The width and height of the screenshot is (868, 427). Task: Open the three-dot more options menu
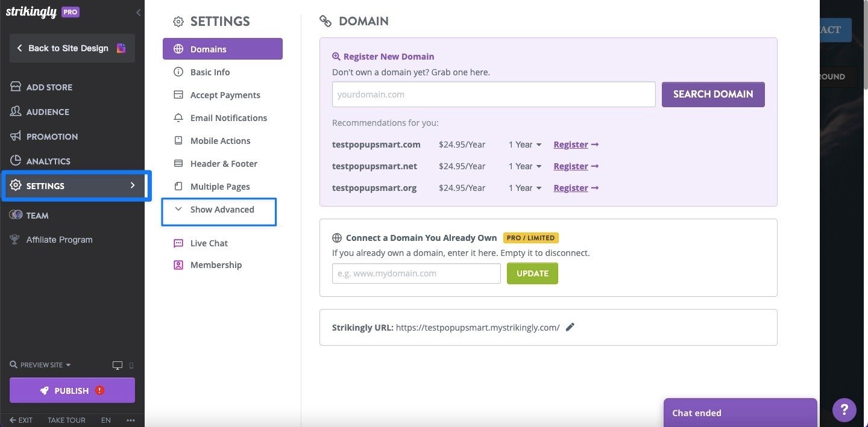tap(131, 420)
